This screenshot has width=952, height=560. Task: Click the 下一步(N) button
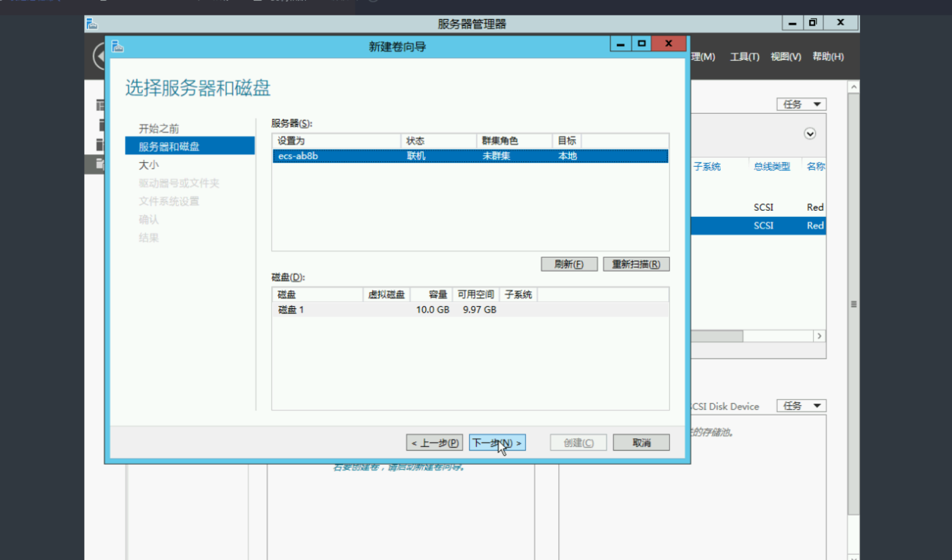[497, 443]
